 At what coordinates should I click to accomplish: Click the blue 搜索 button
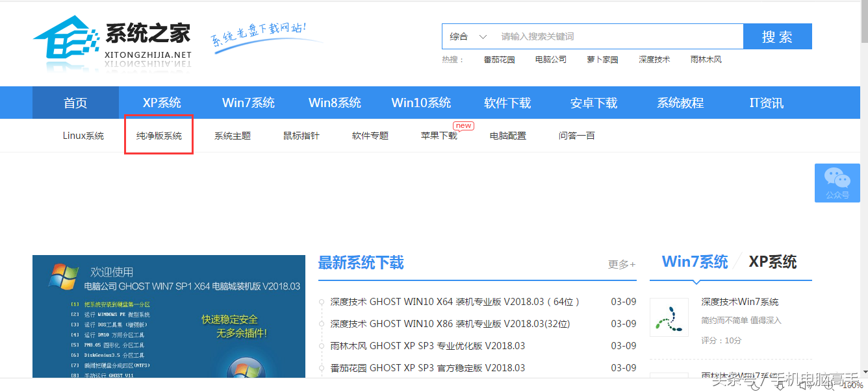(778, 37)
